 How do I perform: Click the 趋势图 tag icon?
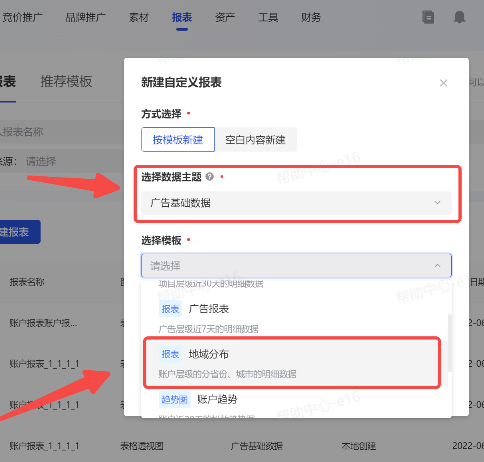175,399
